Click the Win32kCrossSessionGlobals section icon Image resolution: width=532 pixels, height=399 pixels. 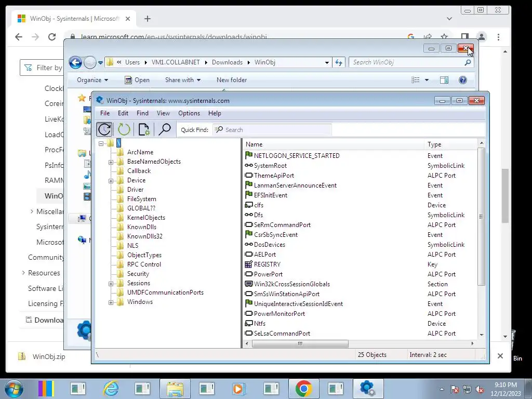click(x=249, y=284)
